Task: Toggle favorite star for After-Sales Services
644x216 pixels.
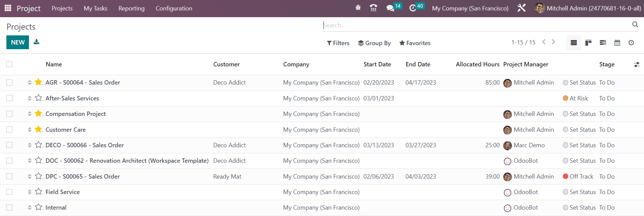Action: (38, 98)
